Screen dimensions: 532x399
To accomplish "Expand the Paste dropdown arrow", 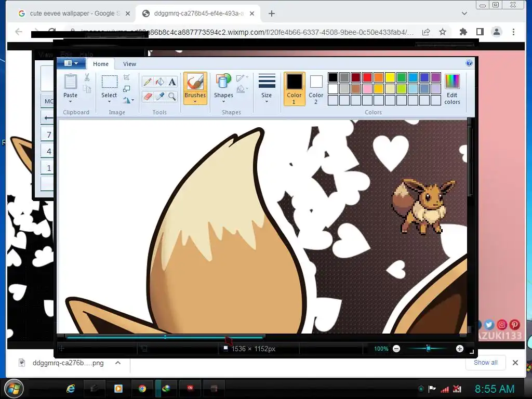I will [x=71, y=101].
